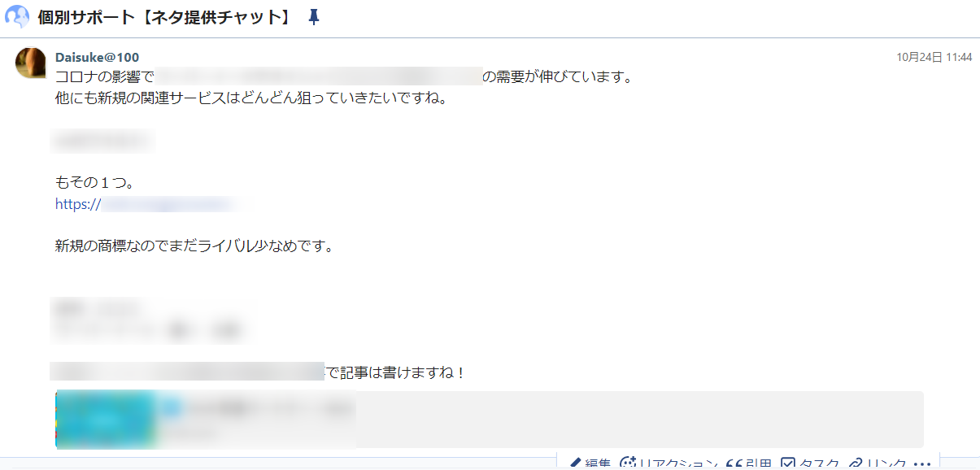Click the 他にも新規の関連サービス sentence

click(251, 100)
